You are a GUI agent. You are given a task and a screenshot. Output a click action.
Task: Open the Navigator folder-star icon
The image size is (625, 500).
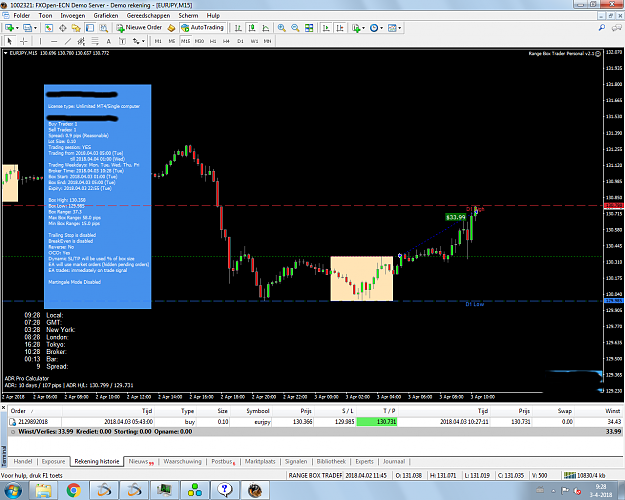tap(76, 28)
